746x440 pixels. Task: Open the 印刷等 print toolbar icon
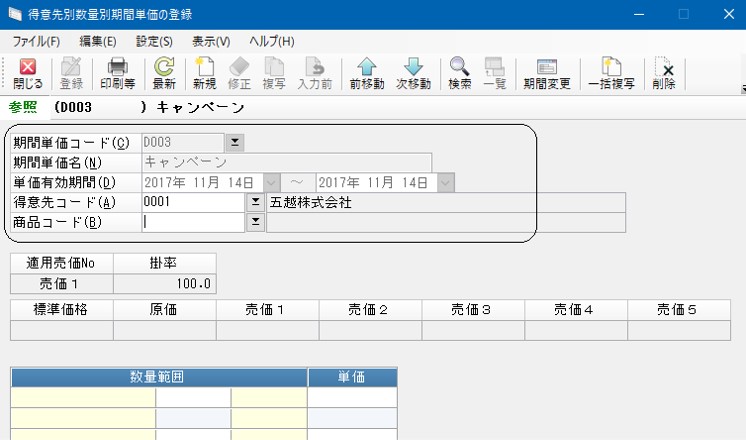pos(117,73)
